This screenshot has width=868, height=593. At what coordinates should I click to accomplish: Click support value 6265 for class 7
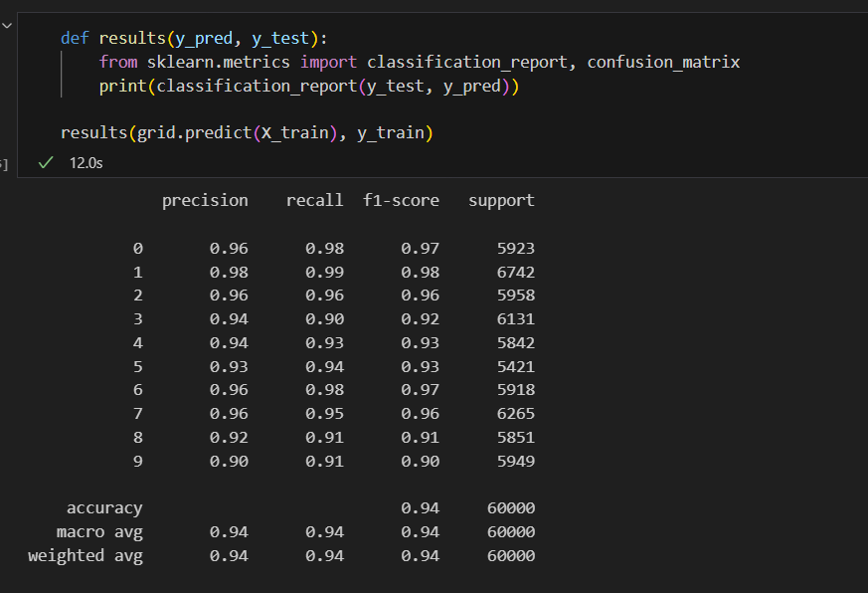(x=516, y=414)
